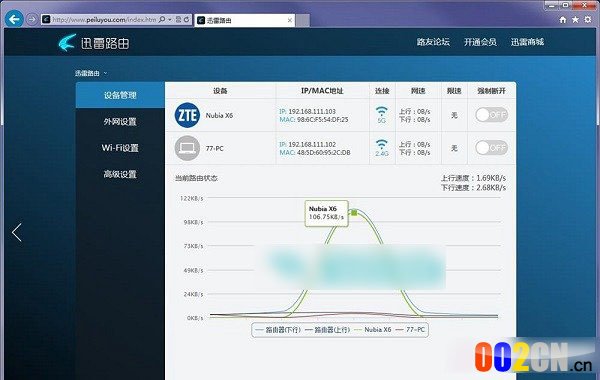Screen dimensions: 600x380
Task: Click the 77-PC laptop device icon
Action: pyautogui.click(x=187, y=148)
